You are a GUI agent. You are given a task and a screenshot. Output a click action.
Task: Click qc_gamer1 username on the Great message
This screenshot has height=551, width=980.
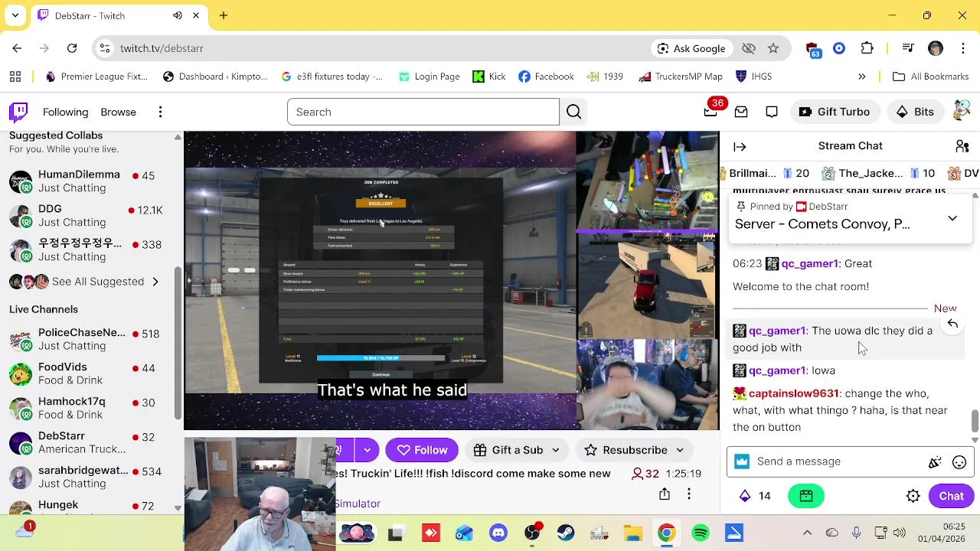(x=809, y=263)
